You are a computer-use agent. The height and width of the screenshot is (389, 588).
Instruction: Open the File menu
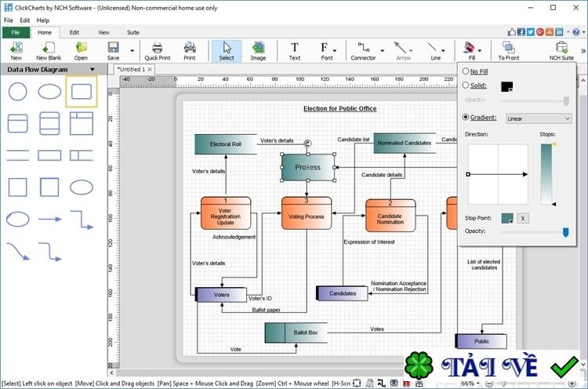pos(9,20)
